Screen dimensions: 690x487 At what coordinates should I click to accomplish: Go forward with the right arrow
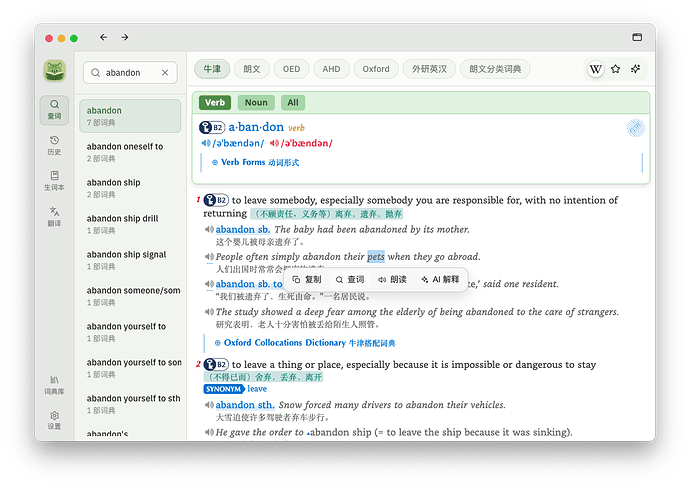(125, 37)
